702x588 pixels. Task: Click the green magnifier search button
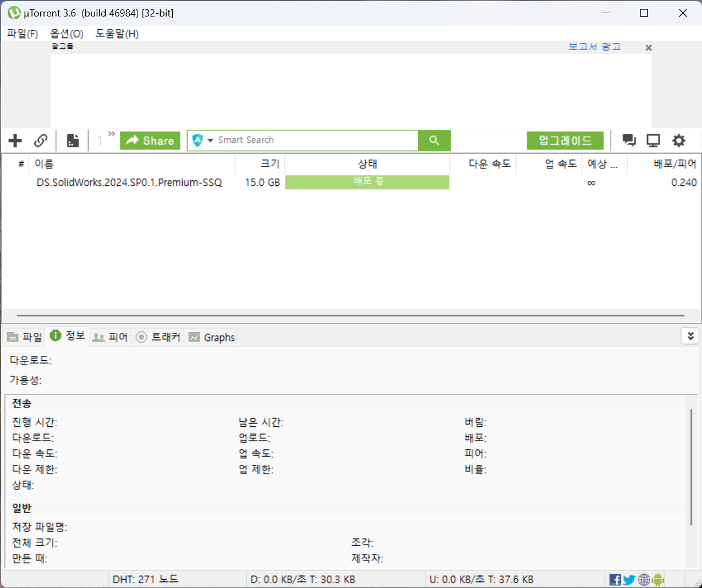pyautogui.click(x=434, y=140)
